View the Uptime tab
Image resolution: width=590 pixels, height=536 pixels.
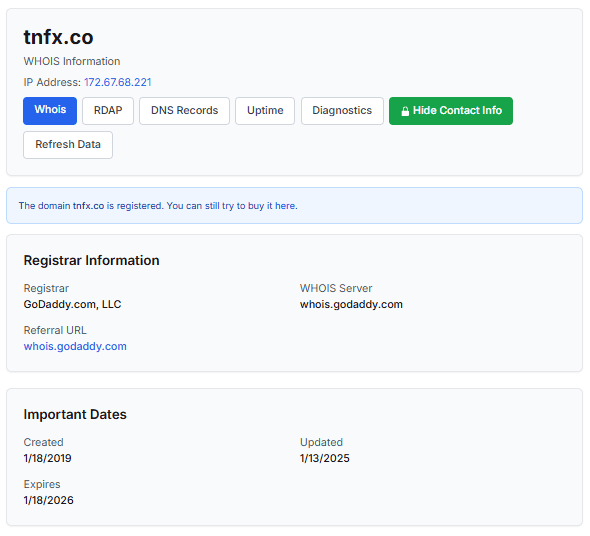(265, 111)
